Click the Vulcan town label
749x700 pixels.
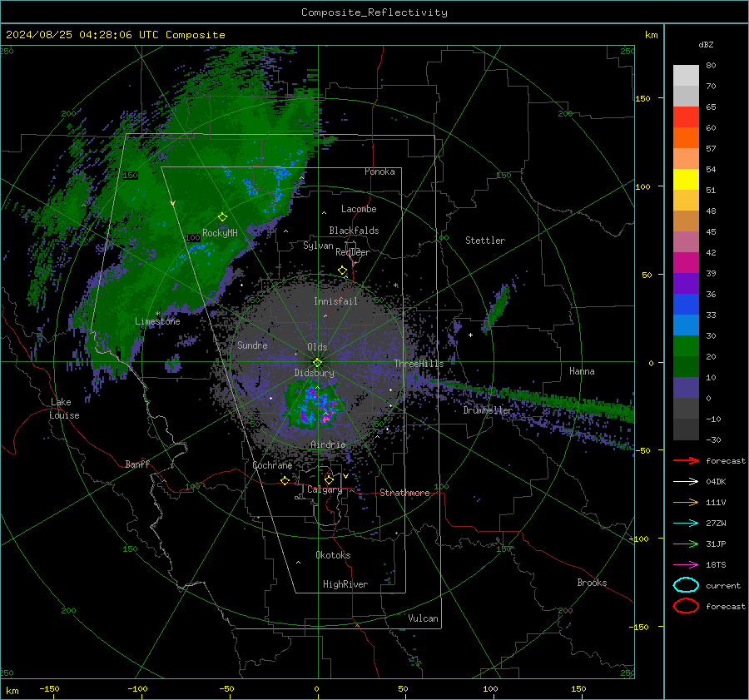(x=423, y=618)
